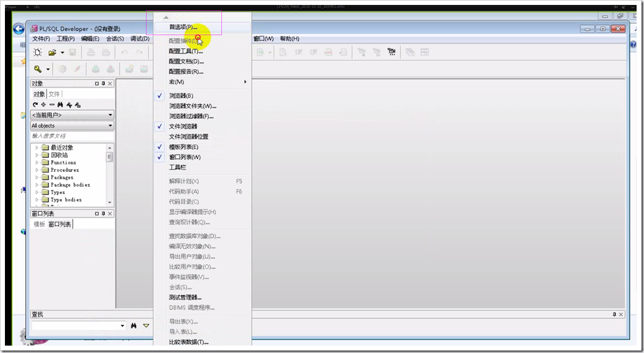Switch to the 文件 tab in Objects panel

click(x=54, y=94)
